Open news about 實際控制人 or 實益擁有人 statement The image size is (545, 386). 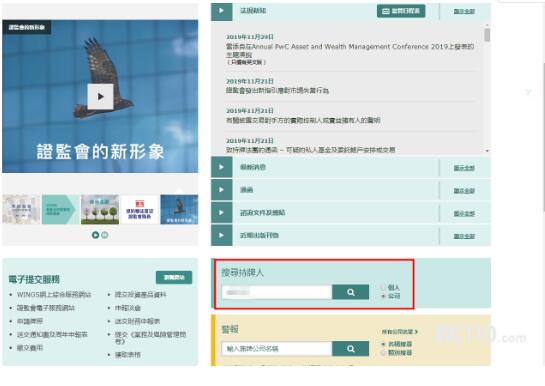pyautogui.click(x=303, y=120)
